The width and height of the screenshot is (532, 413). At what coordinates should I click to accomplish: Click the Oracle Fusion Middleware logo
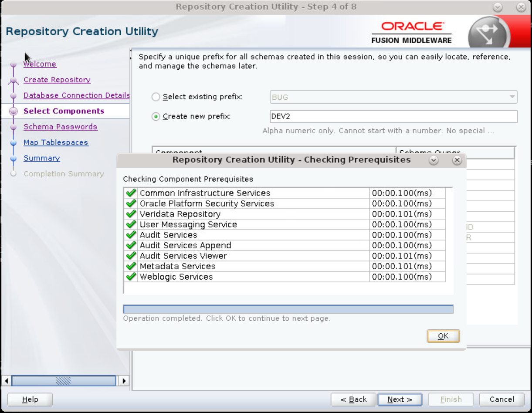click(412, 32)
